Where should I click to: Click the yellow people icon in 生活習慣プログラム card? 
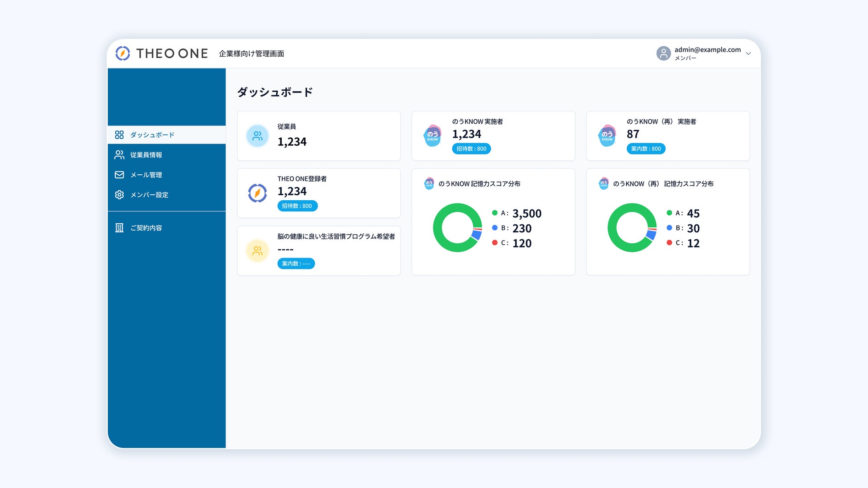coord(258,251)
